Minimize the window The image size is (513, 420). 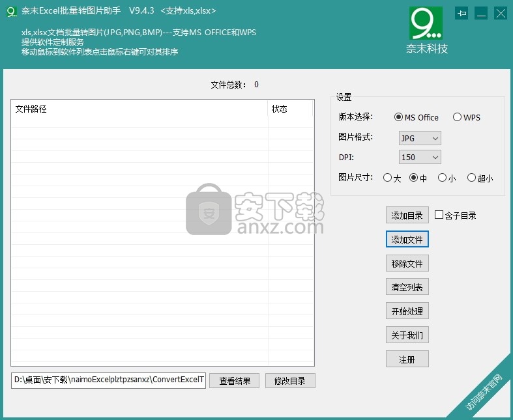[x=481, y=14]
